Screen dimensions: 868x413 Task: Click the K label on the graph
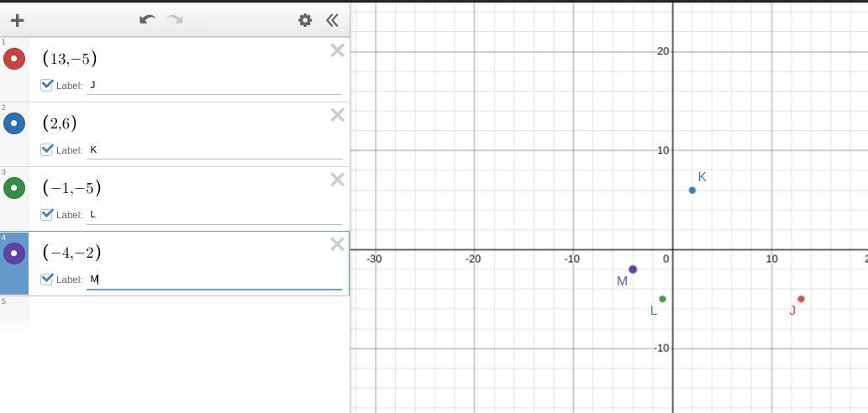702,177
